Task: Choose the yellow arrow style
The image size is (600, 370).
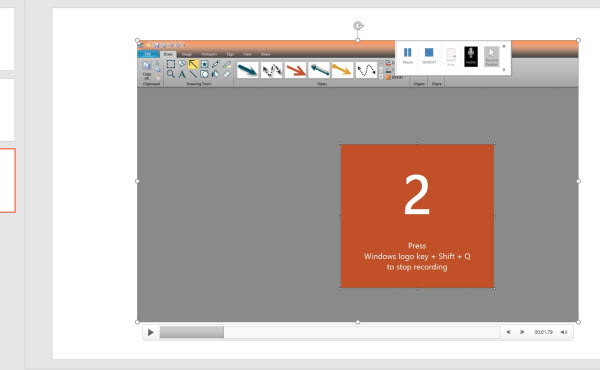Action: click(342, 70)
